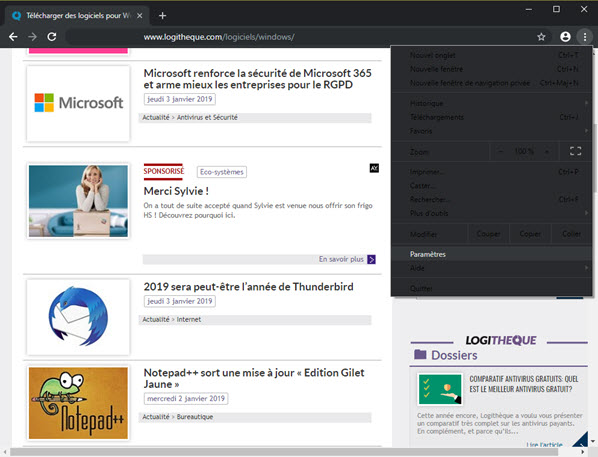
Task: Maximize the browser window
Action: [x=556, y=9]
